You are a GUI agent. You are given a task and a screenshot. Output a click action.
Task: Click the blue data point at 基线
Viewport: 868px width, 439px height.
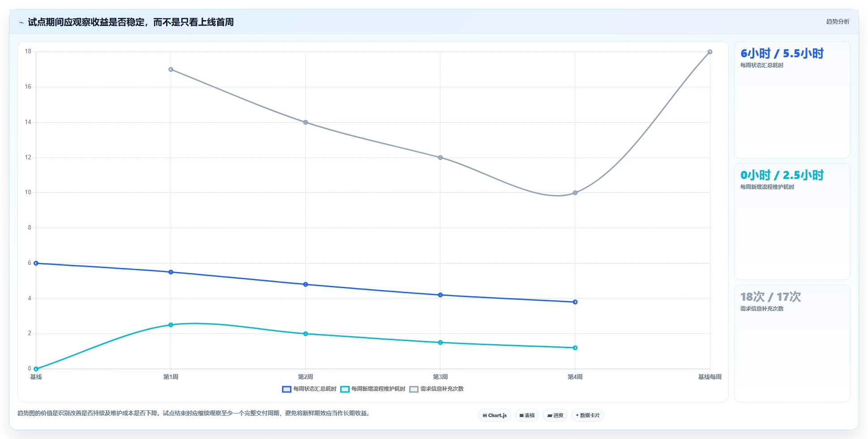[x=36, y=263]
